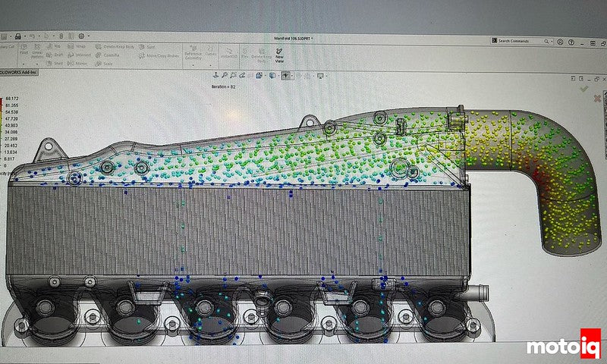Image resolution: width=607 pixels, height=364 pixels.
Task: Select the Move/Copy Bodies tool
Action: tap(159, 55)
